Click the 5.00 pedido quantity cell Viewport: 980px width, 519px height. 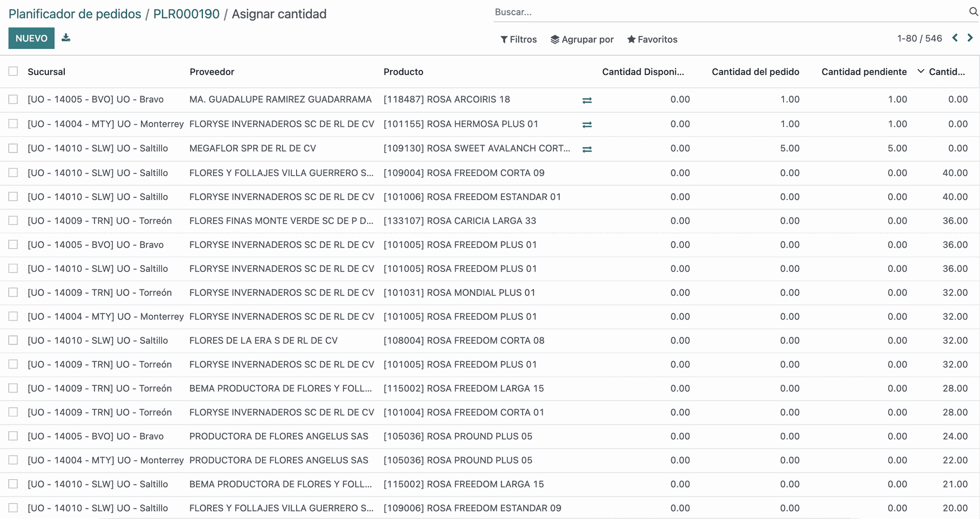pos(790,149)
